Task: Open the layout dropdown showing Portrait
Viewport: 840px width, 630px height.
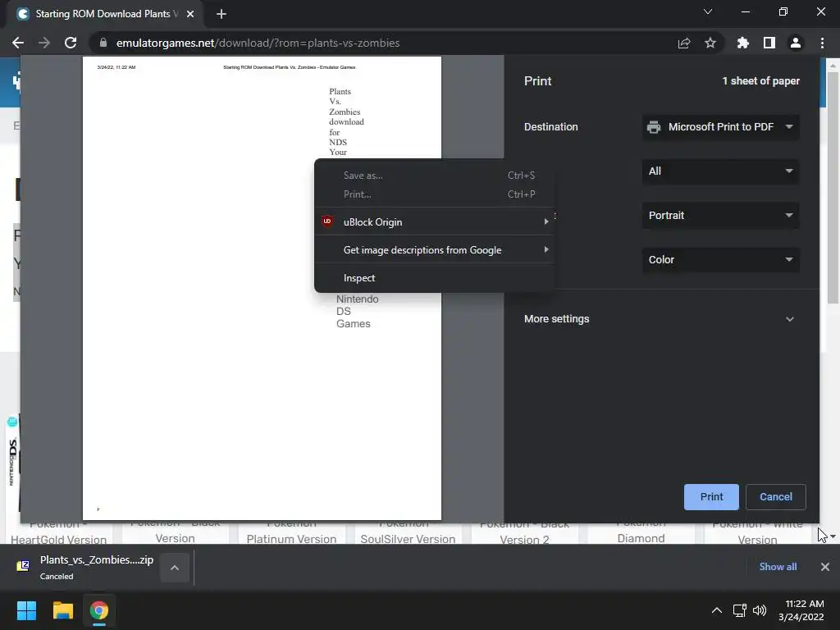Action: pyautogui.click(x=720, y=216)
